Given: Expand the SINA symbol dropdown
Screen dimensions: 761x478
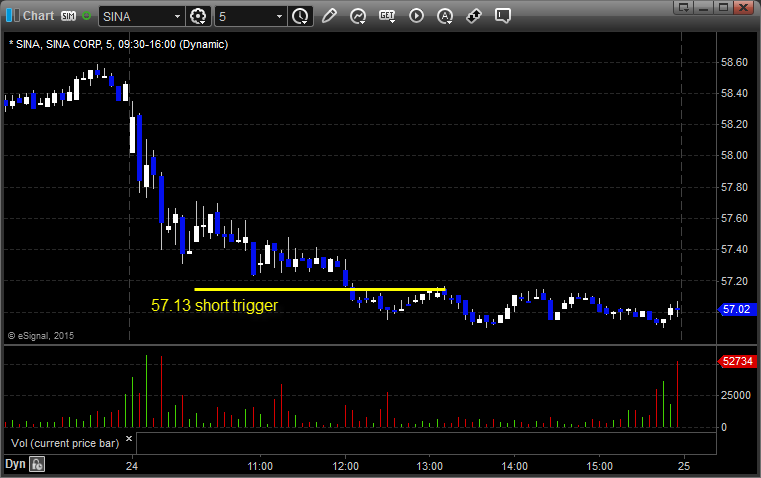Looking at the screenshot, I should [x=176, y=16].
